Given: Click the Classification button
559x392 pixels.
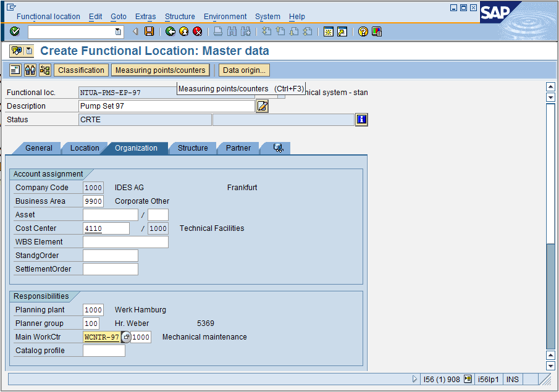Looking at the screenshot, I should pos(81,70).
